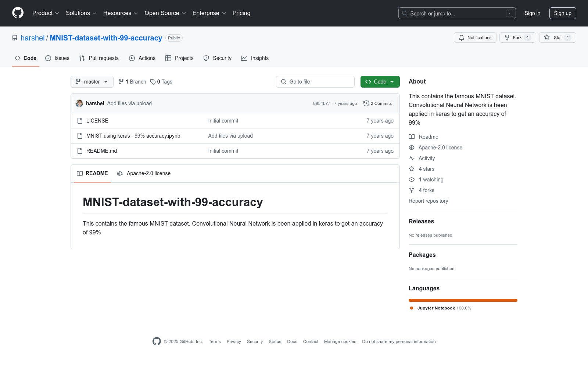Click the repository icon beside harshel

click(15, 38)
